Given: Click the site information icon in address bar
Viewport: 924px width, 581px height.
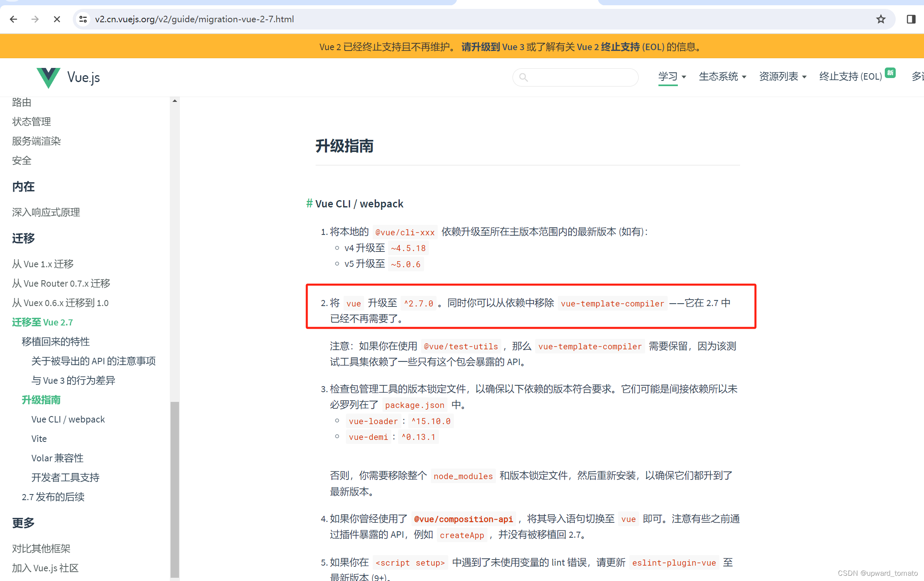Looking at the screenshot, I should [x=83, y=19].
